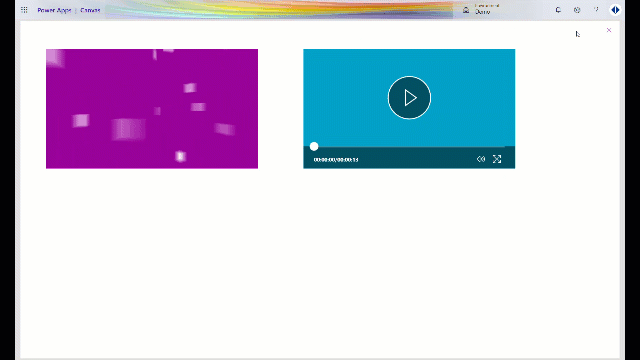Toggle the video player's volume icon
The height and width of the screenshot is (360, 640).
coord(481,159)
